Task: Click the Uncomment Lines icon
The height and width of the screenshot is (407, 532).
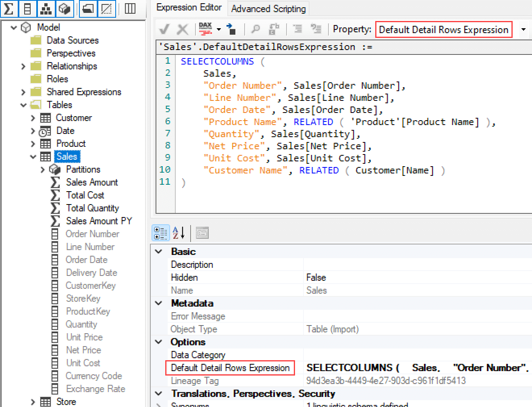Action: (x=316, y=29)
